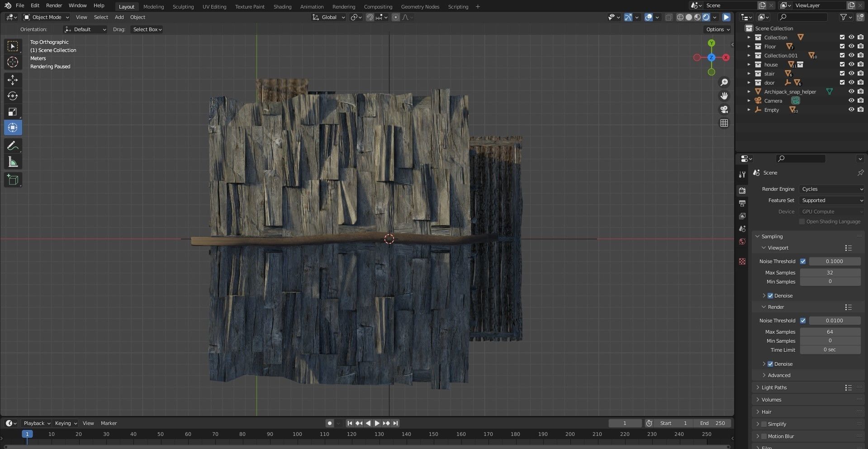Open the Texture properties tab
Viewport: 868px width, 449px height.
(742, 261)
